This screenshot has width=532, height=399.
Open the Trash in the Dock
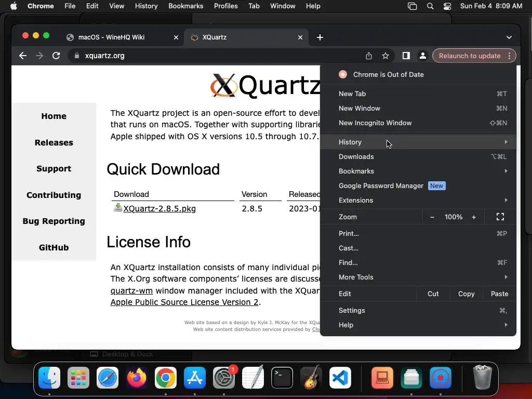[482, 377]
